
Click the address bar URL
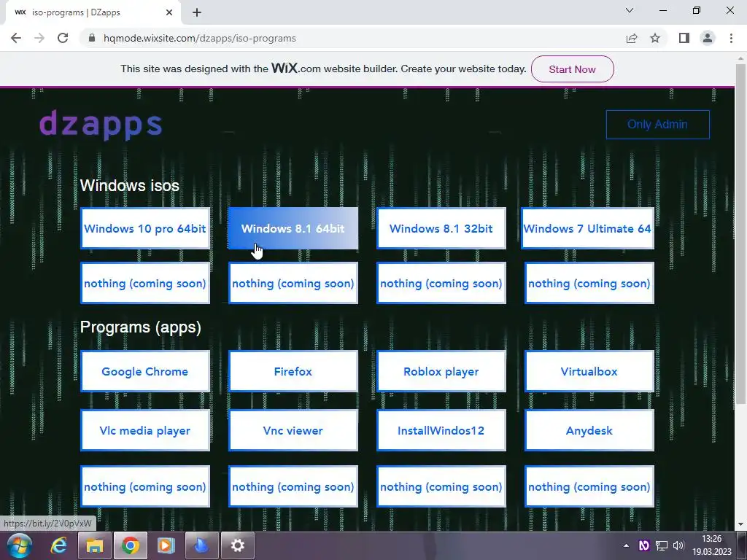(200, 38)
